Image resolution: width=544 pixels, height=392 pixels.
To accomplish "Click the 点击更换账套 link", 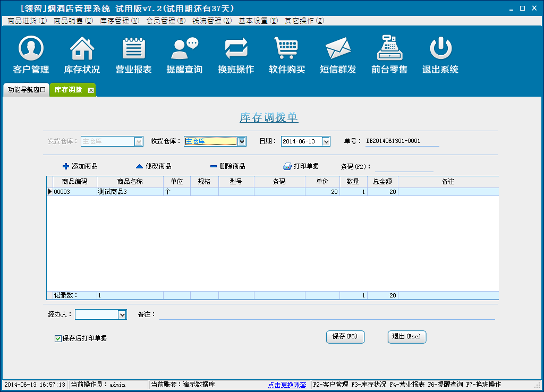I will pos(287,385).
